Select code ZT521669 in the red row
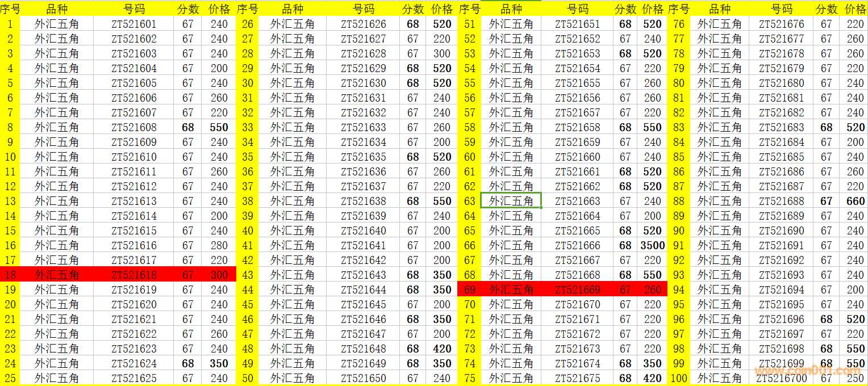868x386 pixels. (x=577, y=289)
